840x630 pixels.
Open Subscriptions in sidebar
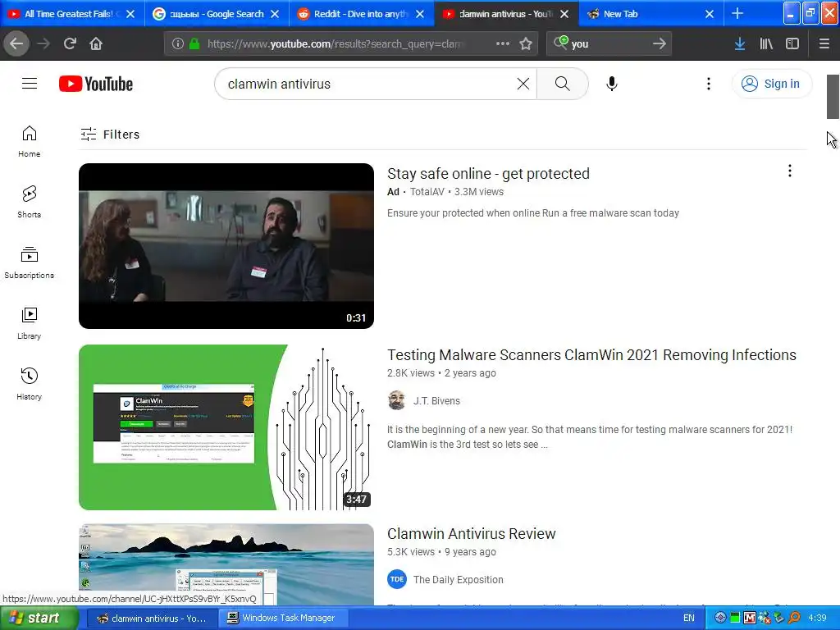click(30, 262)
